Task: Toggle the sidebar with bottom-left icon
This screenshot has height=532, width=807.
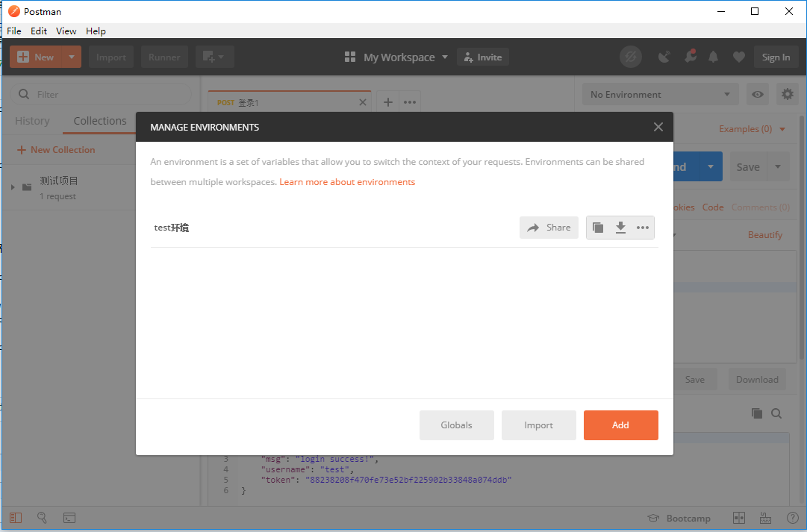Action: (x=16, y=518)
